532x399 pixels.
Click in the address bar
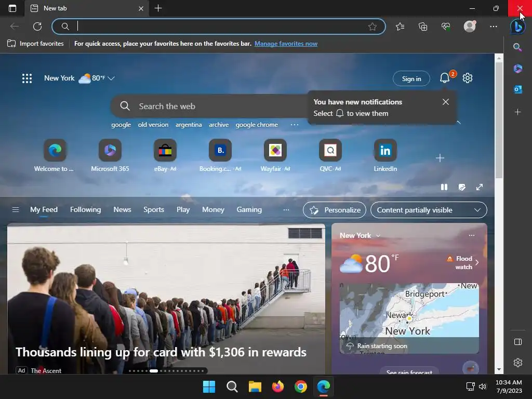pos(219,26)
